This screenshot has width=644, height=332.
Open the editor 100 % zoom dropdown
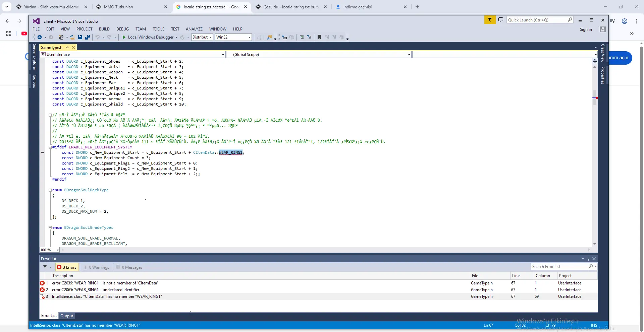[x=50, y=250]
